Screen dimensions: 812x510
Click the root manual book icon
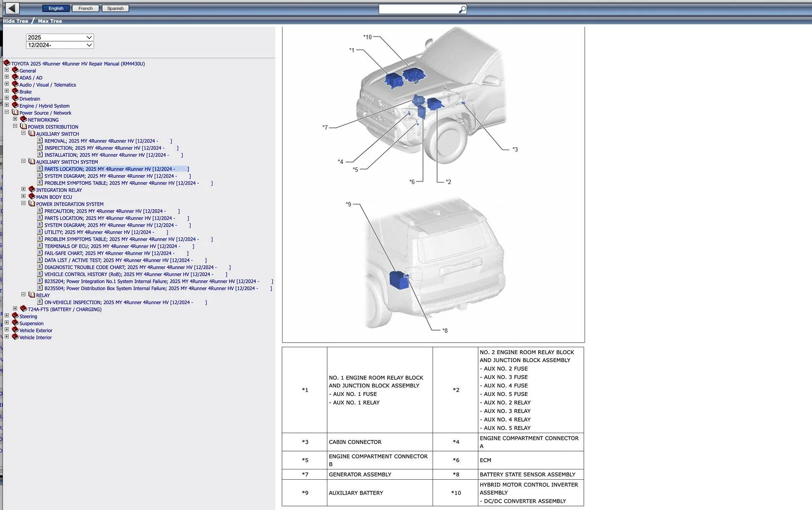[x=7, y=63]
